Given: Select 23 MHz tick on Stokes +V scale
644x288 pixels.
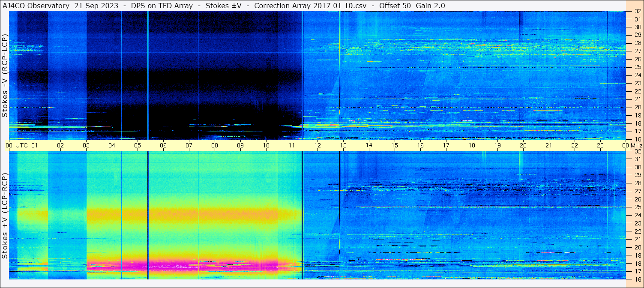Looking at the screenshot, I should [x=637, y=223].
